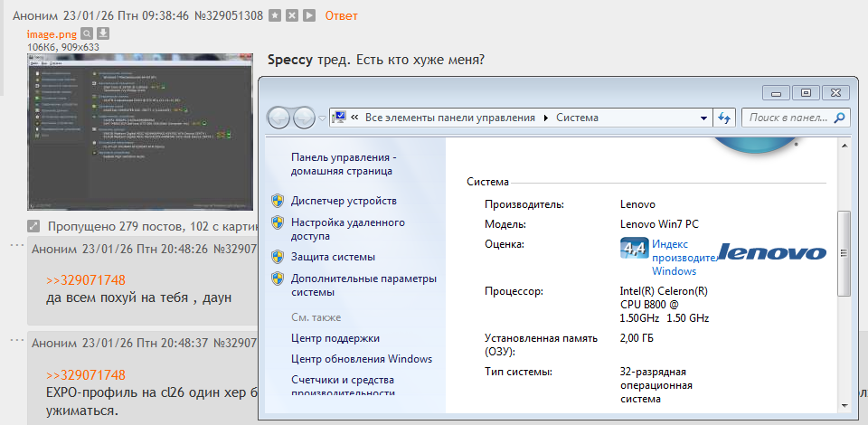Click the play-arrow icon next to post №329051308
The width and height of the screenshot is (868, 425).
309,15
